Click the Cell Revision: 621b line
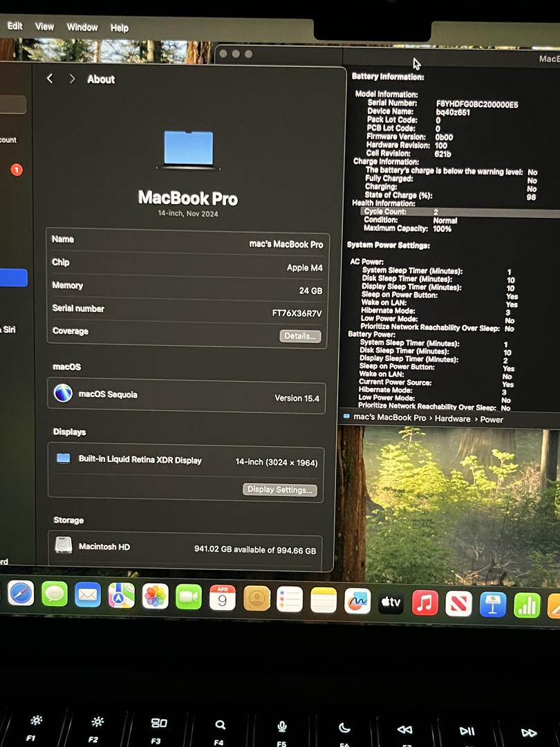 409,154
